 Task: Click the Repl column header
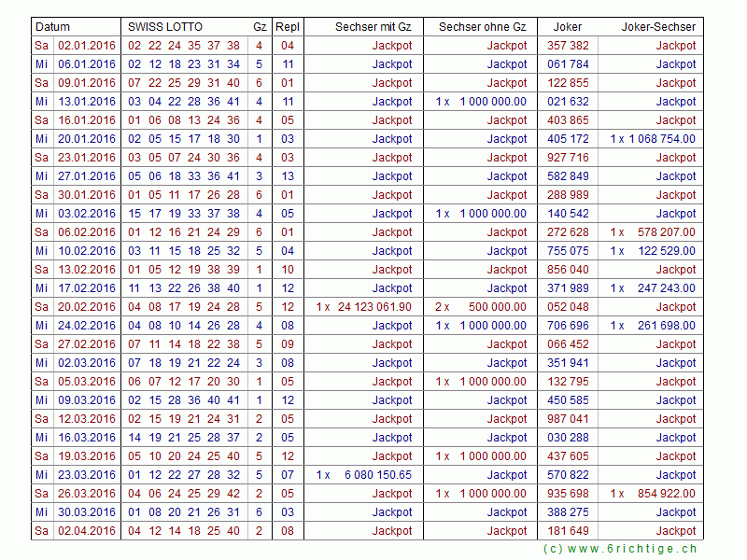tap(288, 27)
